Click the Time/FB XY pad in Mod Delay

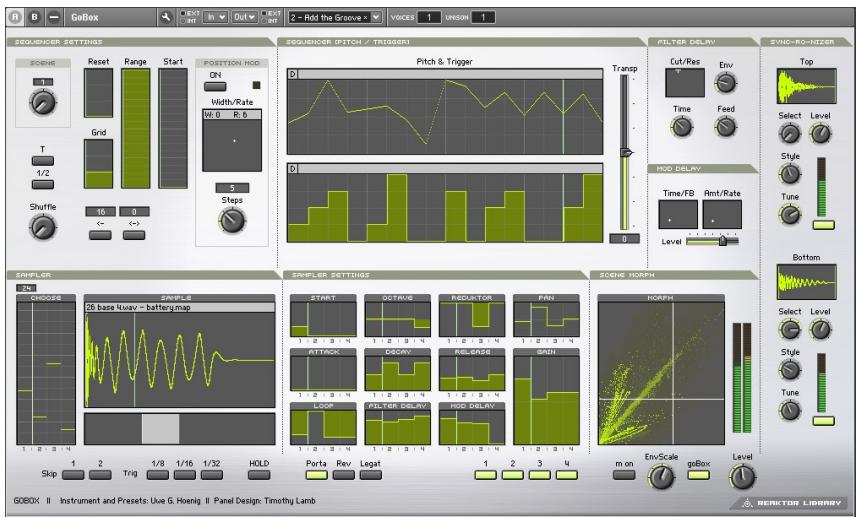pos(678,214)
